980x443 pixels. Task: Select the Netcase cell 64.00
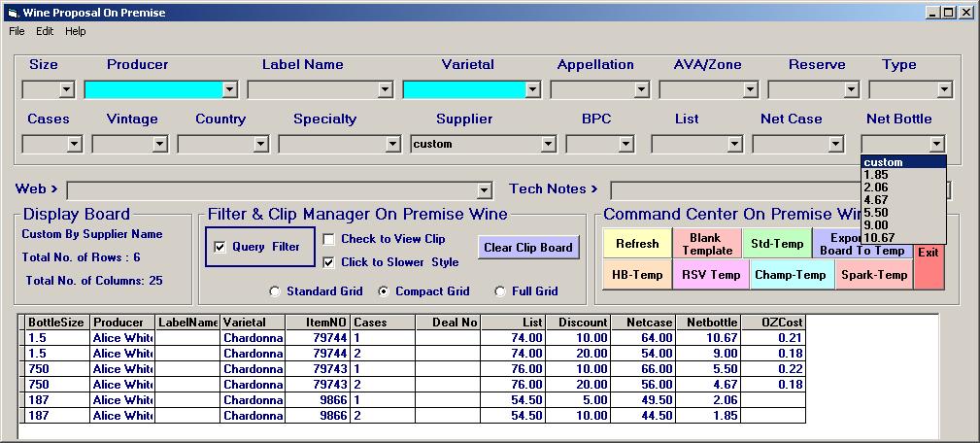643,338
